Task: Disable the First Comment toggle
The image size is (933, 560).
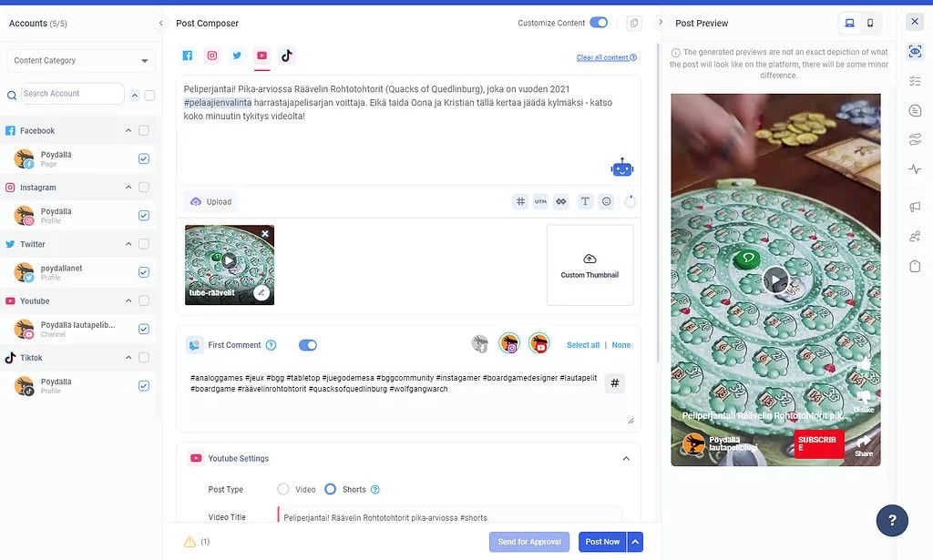Action: coord(308,345)
